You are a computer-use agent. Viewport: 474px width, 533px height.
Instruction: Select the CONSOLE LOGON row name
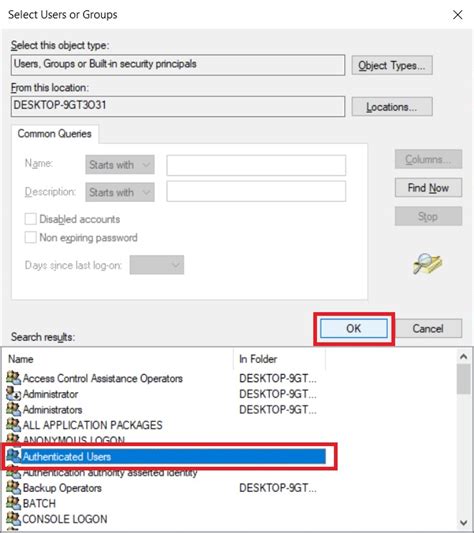(x=65, y=519)
